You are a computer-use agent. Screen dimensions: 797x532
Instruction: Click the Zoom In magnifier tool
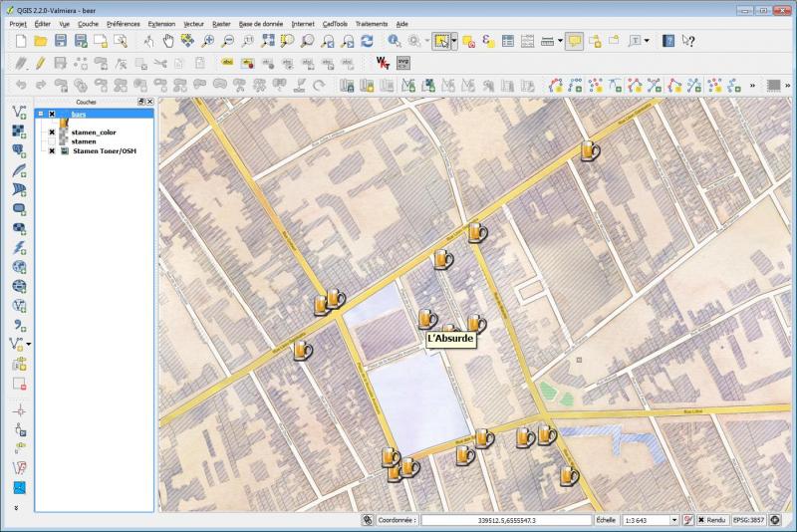tap(207, 41)
